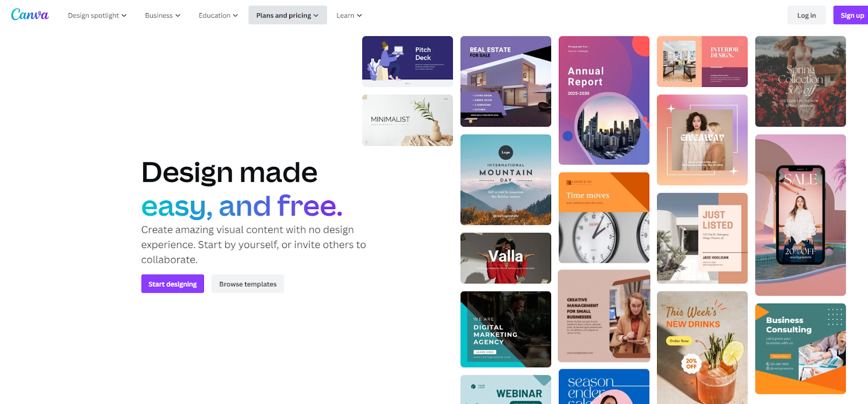Expand the Education menu
The width and height of the screenshot is (868, 404).
coord(218,15)
